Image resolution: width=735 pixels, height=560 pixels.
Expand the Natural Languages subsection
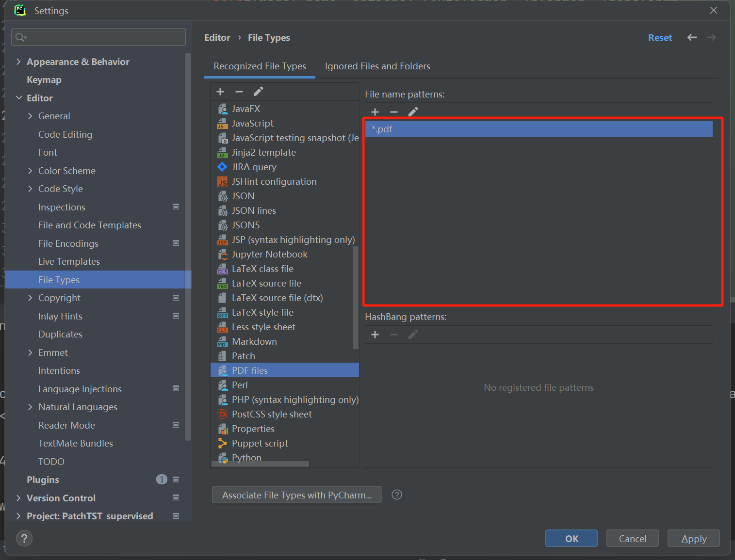point(30,407)
